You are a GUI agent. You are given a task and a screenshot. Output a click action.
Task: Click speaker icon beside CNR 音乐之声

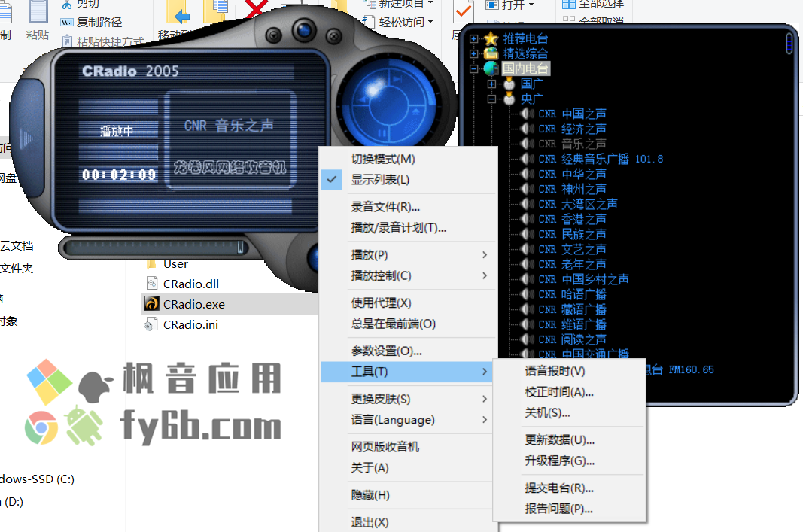(528, 144)
